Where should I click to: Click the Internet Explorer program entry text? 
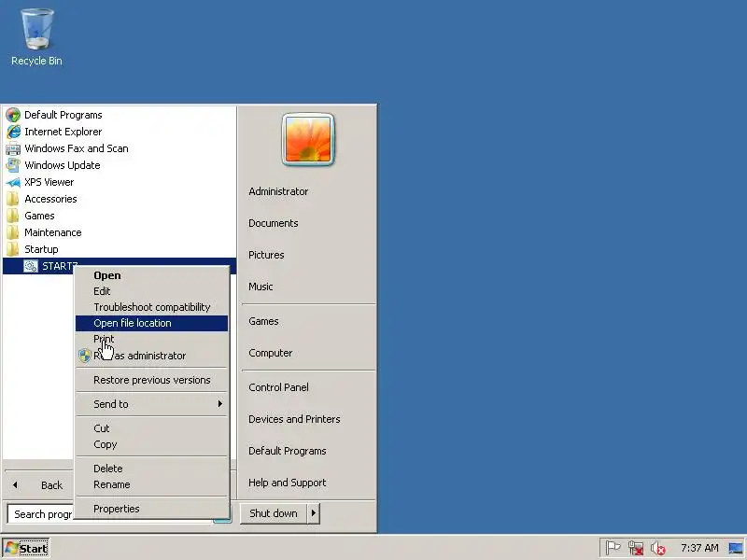pyautogui.click(x=63, y=132)
